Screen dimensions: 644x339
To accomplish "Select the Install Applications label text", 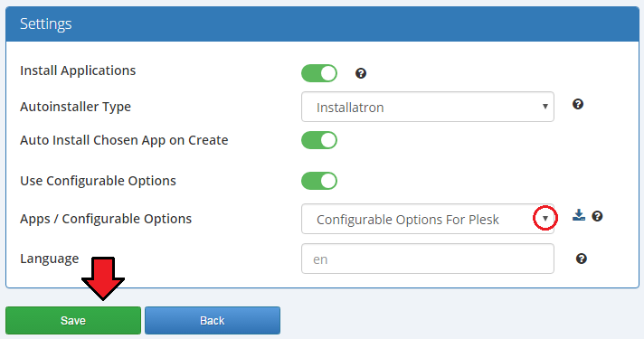I will click(x=78, y=71).
